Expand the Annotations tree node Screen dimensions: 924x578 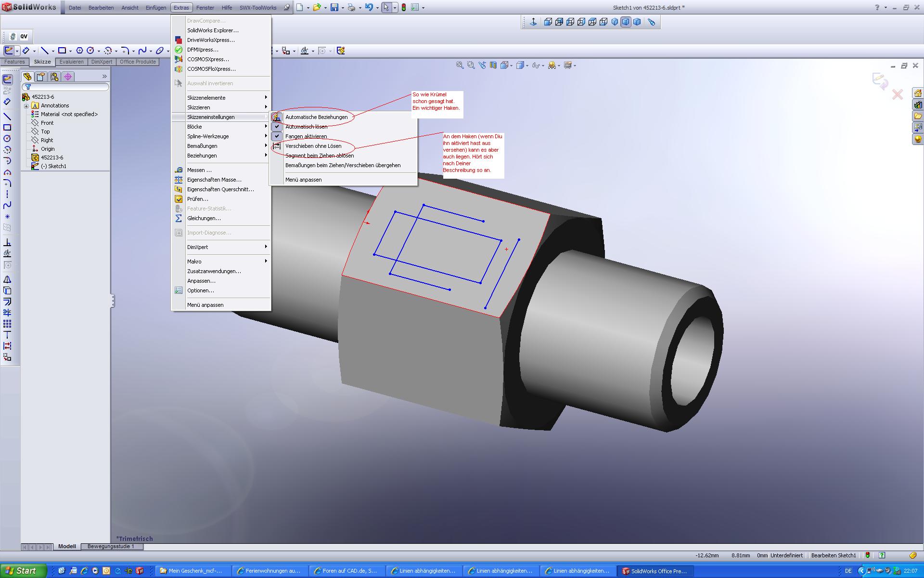point(26,105)
